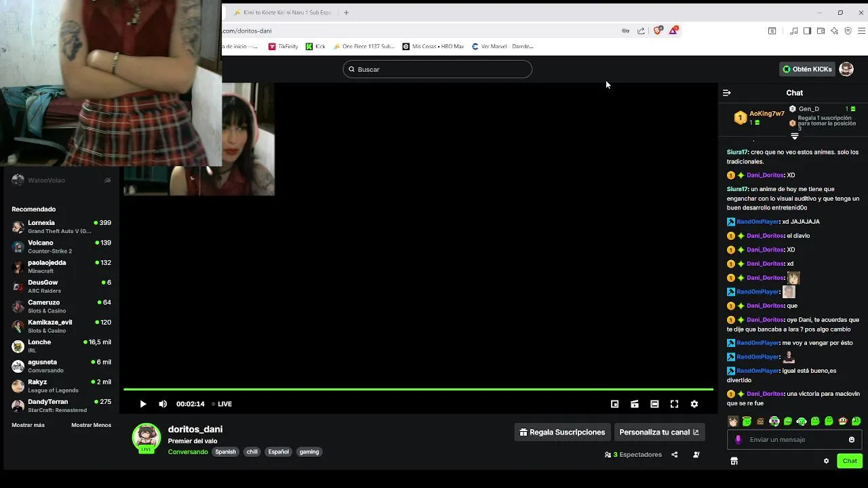Expand list with Mostrar más

[28, 426]
